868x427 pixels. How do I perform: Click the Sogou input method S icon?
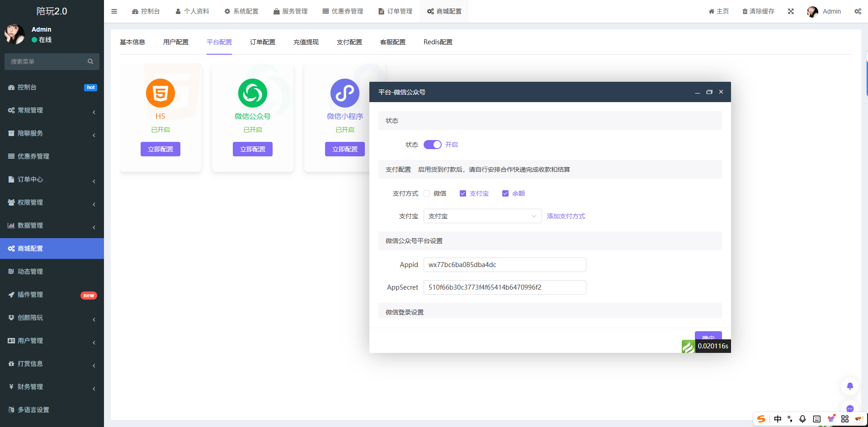coord(761,419)
